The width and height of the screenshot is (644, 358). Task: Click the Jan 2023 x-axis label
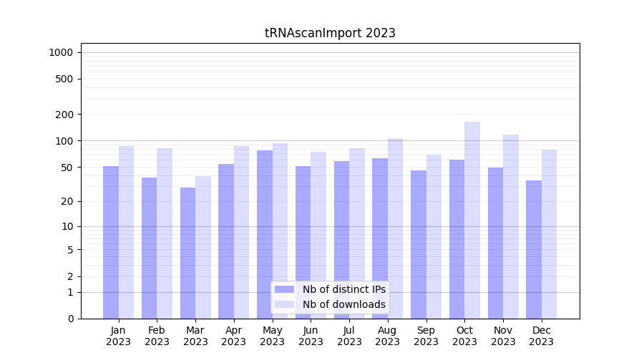click(x=119, y=336)
